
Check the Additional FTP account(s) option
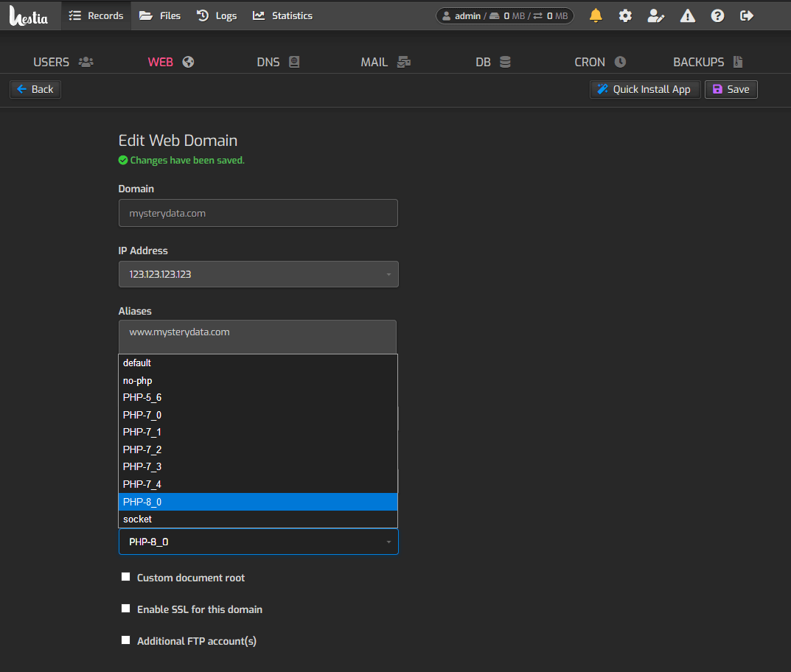[x=125, y=640]
